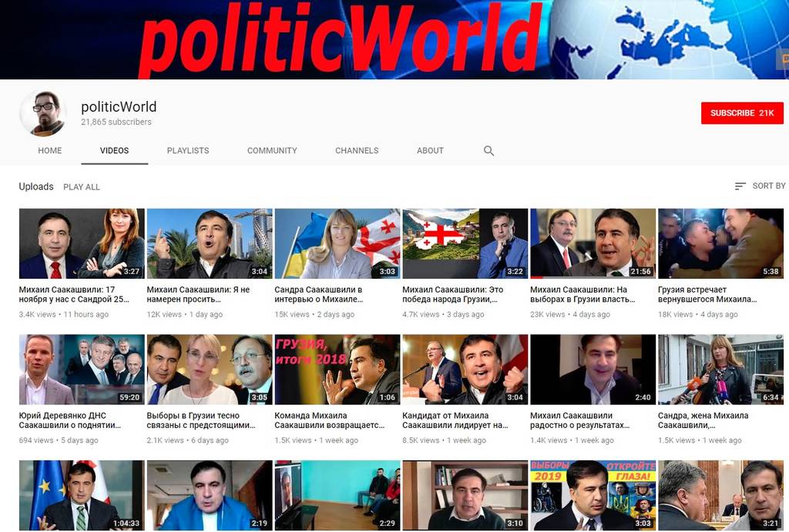789x532 pixels.
Task: Play the 59:20 video thumbnail
Action: [82, 370]
